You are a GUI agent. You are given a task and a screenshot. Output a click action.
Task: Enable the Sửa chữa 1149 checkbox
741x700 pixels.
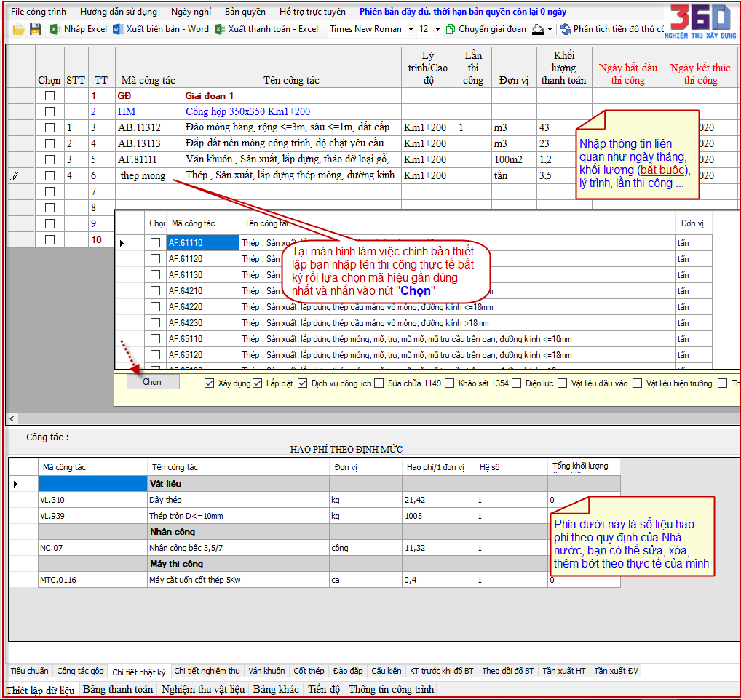tap(379, 383)
